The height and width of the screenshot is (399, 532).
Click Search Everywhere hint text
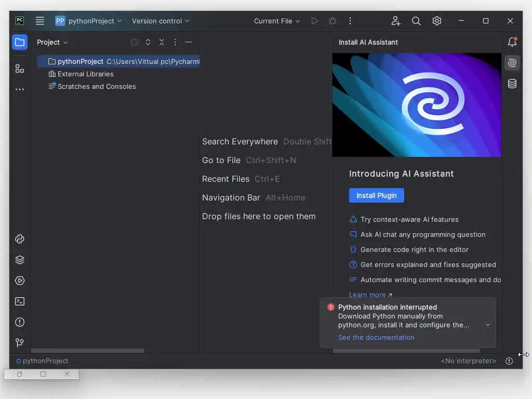[240, 141]
